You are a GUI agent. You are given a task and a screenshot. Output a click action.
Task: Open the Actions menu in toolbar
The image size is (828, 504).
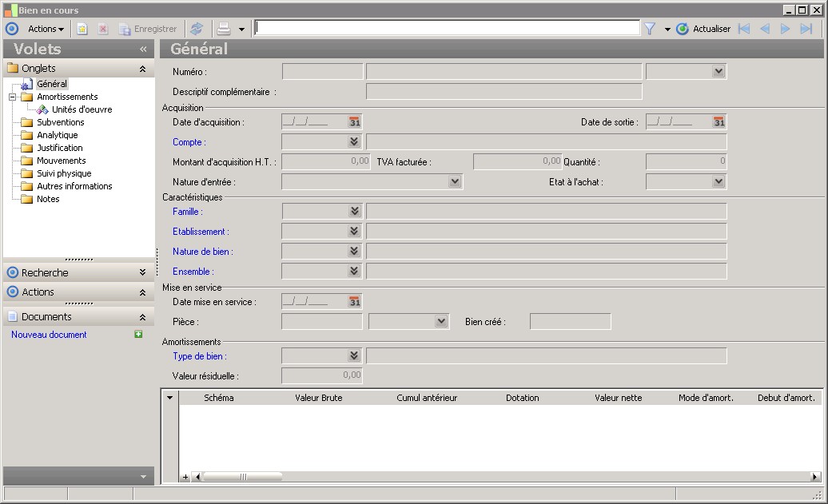click(x=46, y=29)
